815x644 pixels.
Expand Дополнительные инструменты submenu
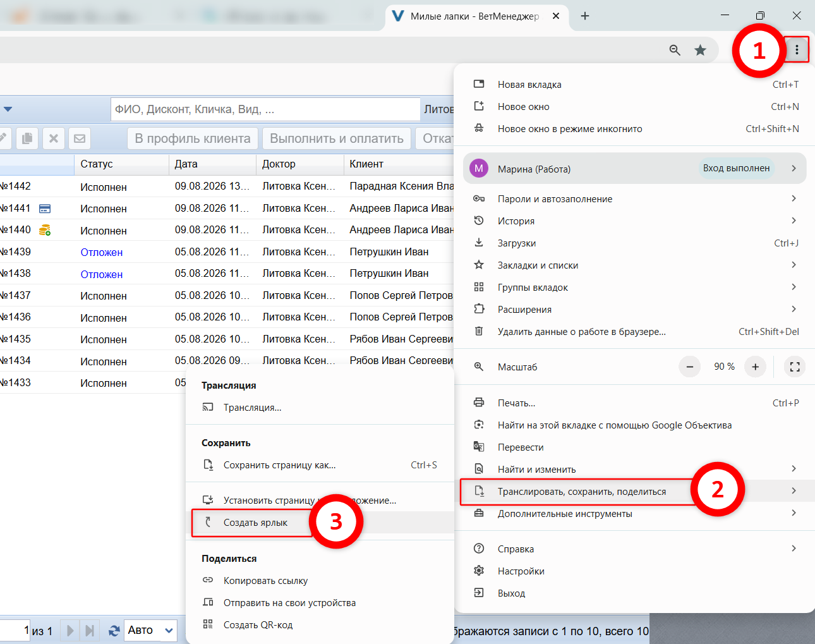click(634, 514)
